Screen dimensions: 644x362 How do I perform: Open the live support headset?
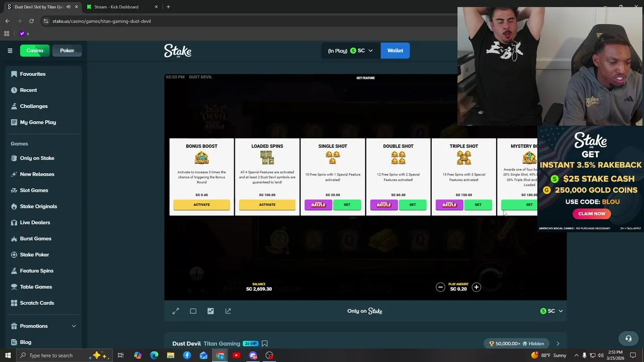pyautogui.click(x=628, y=338)
